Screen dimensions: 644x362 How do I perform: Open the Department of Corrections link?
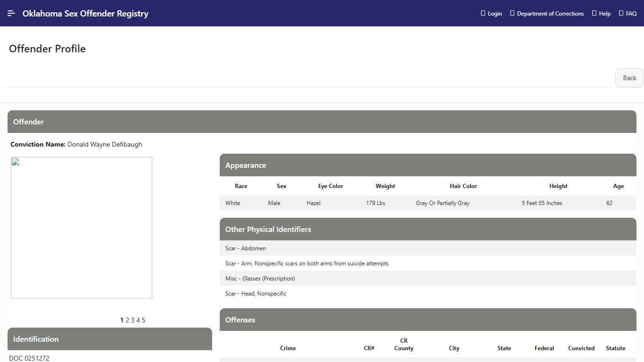pyautogui.click(x=547, y=14)
